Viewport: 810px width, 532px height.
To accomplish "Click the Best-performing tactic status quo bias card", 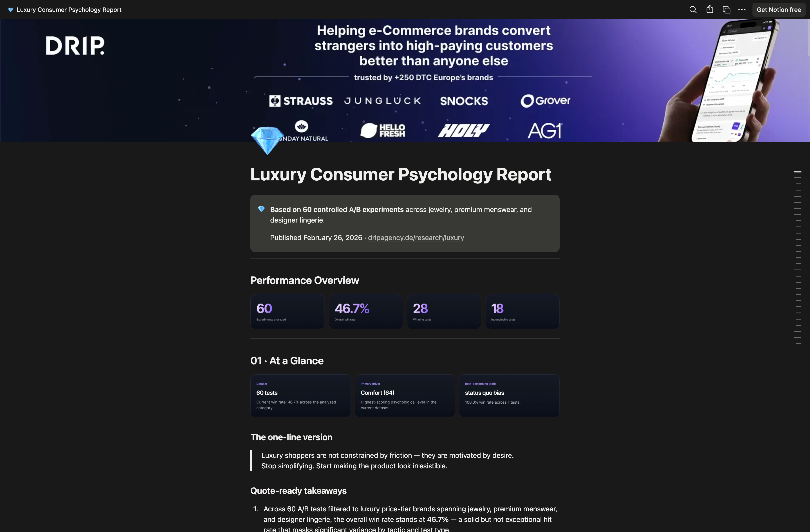I will (x=509, y=396).
